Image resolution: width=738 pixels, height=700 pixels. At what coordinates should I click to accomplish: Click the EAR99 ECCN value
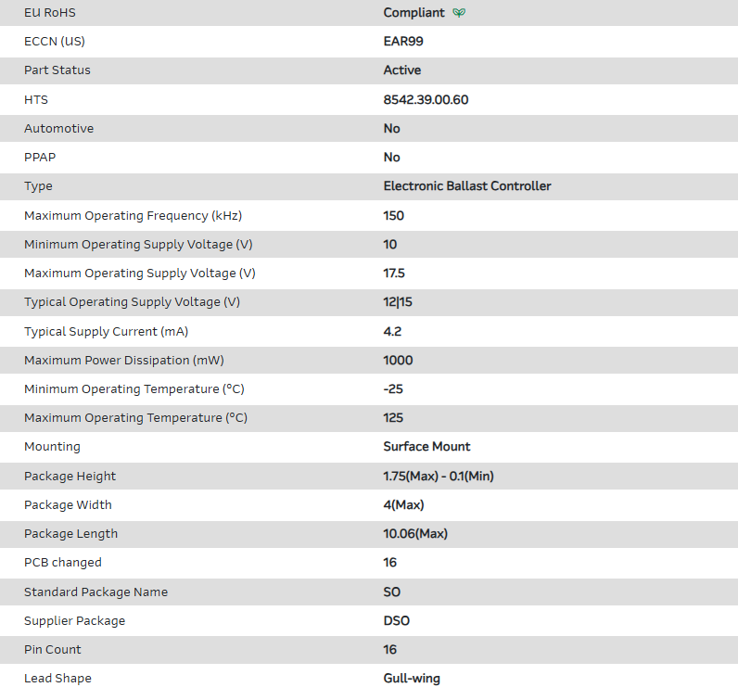(x=403, y=42)
